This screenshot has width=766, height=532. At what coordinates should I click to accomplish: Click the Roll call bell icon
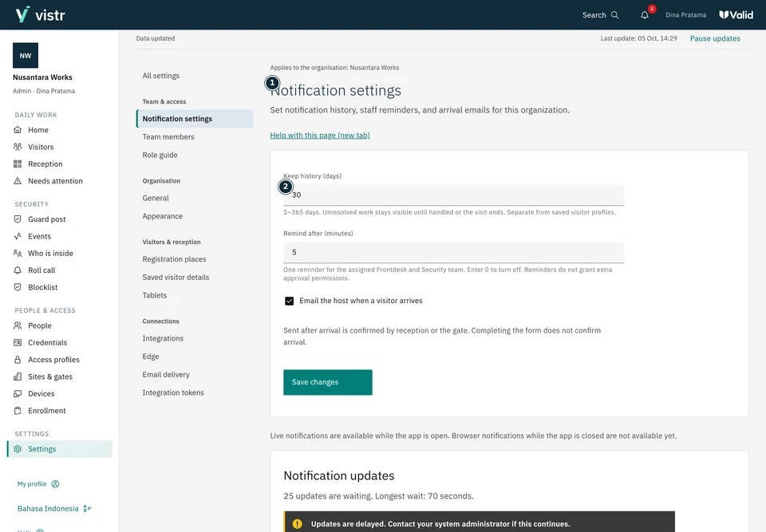18,270
